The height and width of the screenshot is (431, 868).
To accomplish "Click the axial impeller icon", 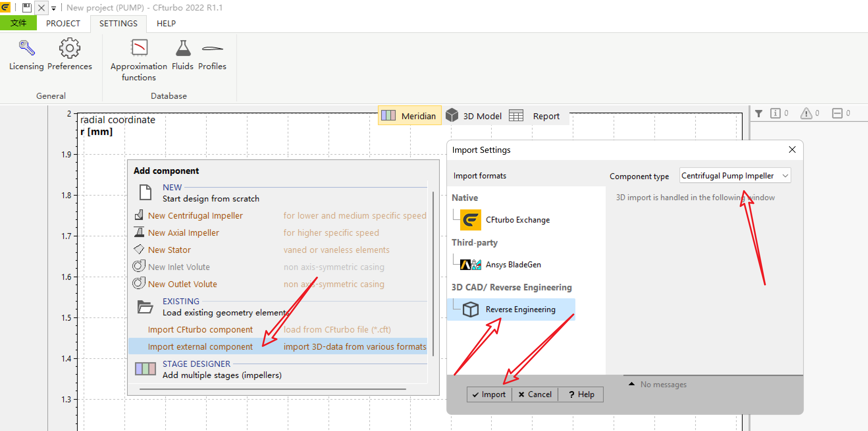I will coord(139,232).
